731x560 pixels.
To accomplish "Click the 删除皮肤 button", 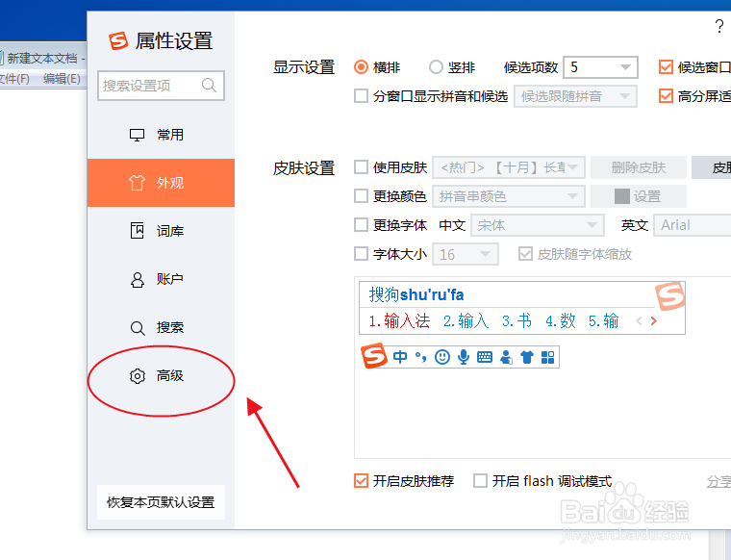I will tap(639, 167).
